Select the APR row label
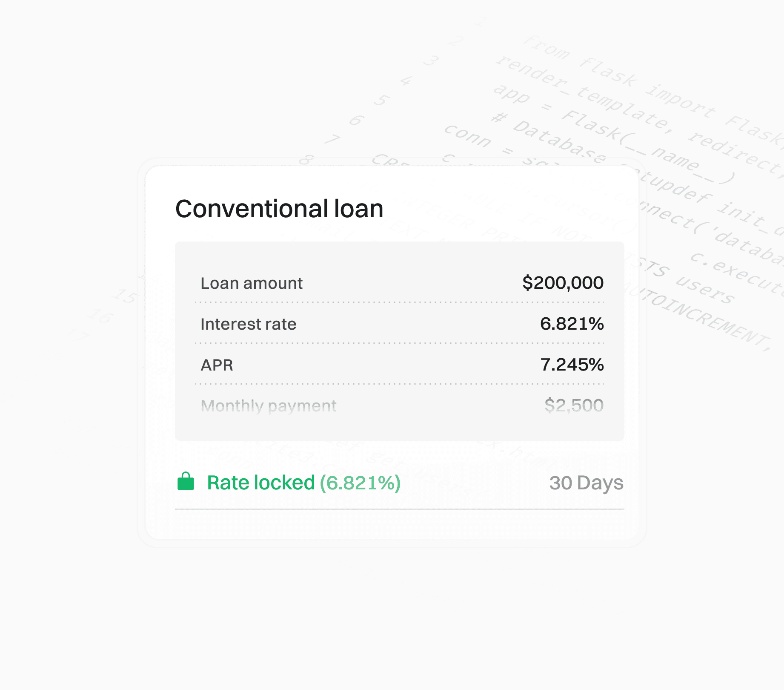 217,365
